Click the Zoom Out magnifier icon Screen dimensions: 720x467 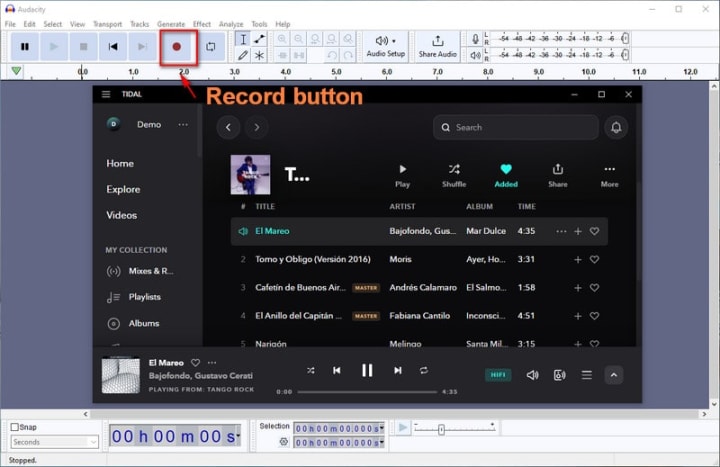[298, 39]
